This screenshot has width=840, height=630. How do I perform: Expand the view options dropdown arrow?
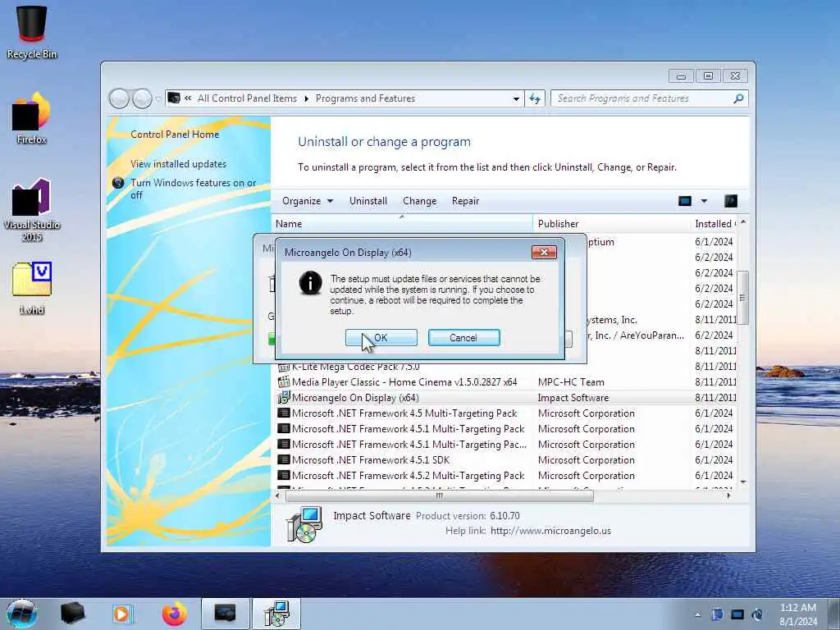pyautogui.click(x=704, y=201)
